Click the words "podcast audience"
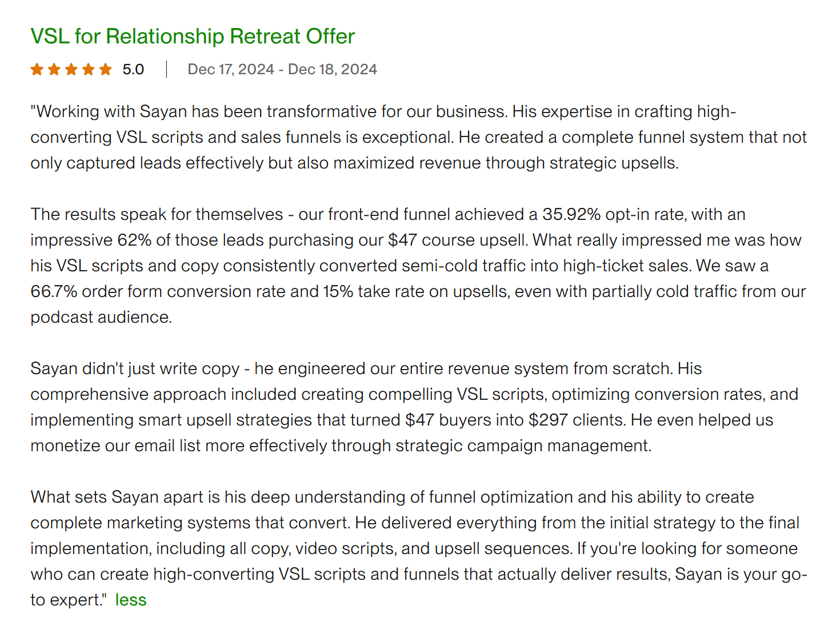This screenshot has width=840, height=634. pos(100,317)
